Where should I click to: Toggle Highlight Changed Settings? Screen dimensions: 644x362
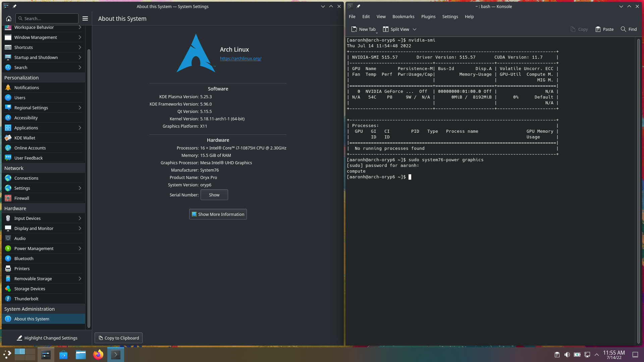click(47, 338)
